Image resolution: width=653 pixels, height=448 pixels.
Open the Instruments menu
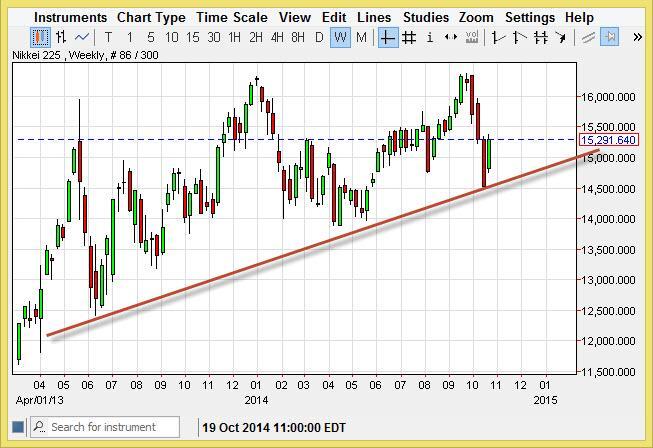[70, 17]
